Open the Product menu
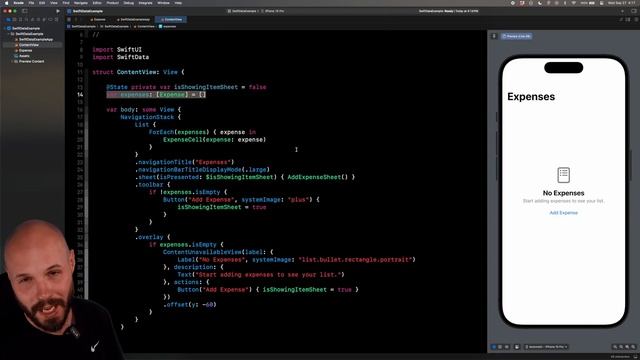The image size is (640, 360). coord(113,3)
